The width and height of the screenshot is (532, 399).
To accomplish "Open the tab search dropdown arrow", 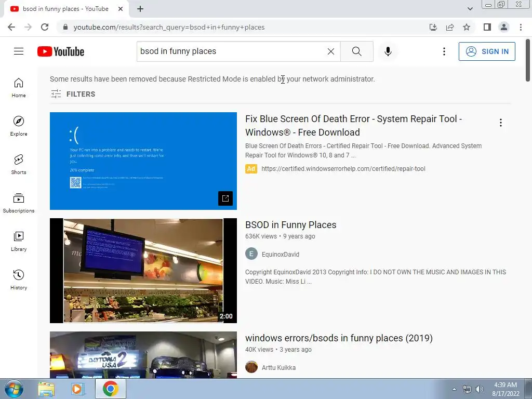I will pos(470,9).
